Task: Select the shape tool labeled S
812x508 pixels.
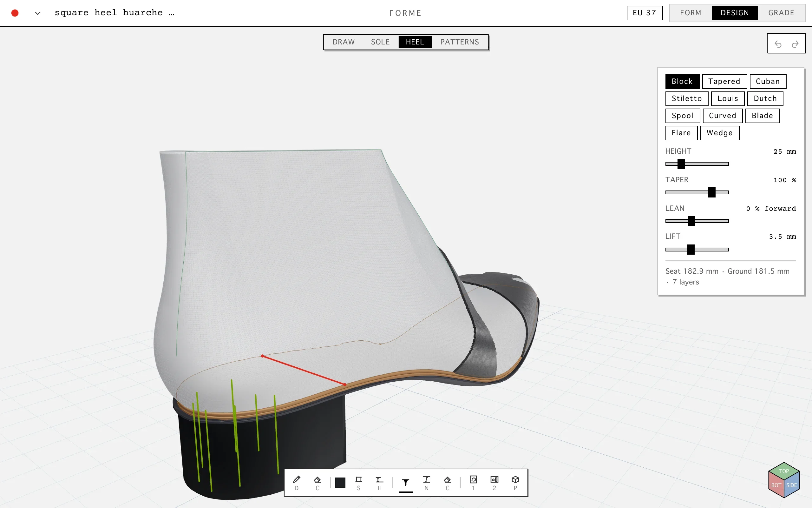Action: coord(358,483)
